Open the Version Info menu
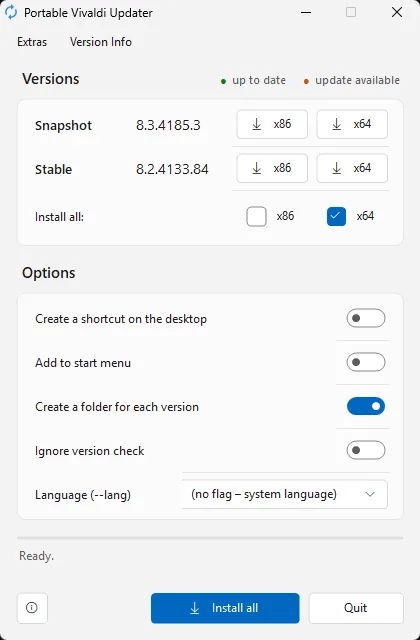The width and height of the screenshot is (420, 640). 101,42
